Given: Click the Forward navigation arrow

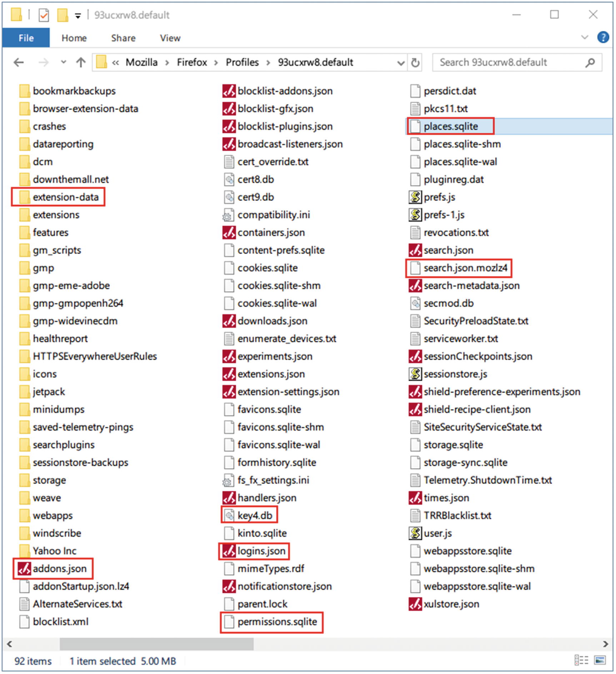Looking at the screenshot, I should [44, 63].
